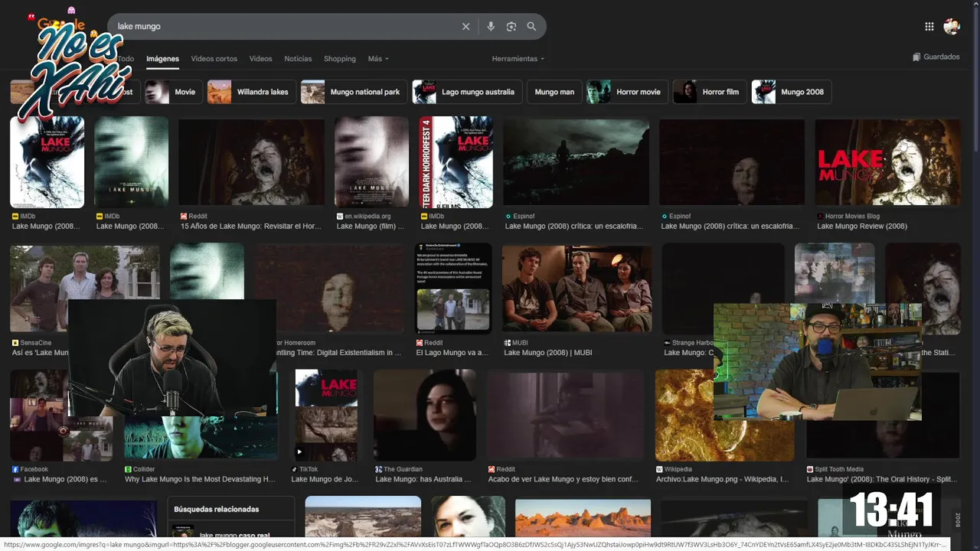The height and width of the screenshot is (551, 980).
Task: Click Collider source label
Action: point(139,469)
